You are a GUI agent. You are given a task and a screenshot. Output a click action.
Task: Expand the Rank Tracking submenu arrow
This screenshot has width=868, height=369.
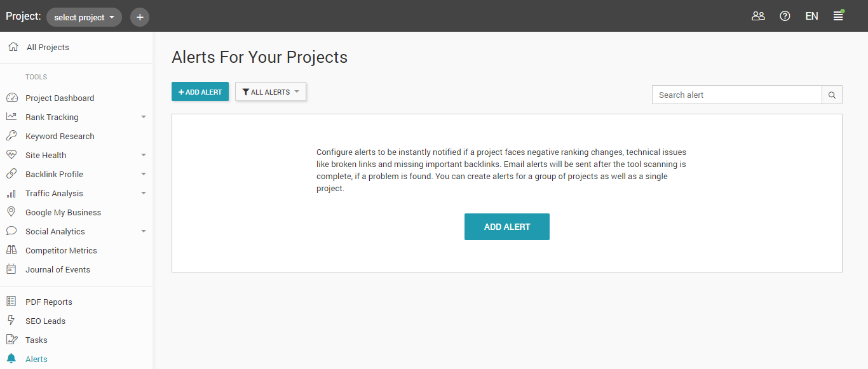click(x=144, y=117)
